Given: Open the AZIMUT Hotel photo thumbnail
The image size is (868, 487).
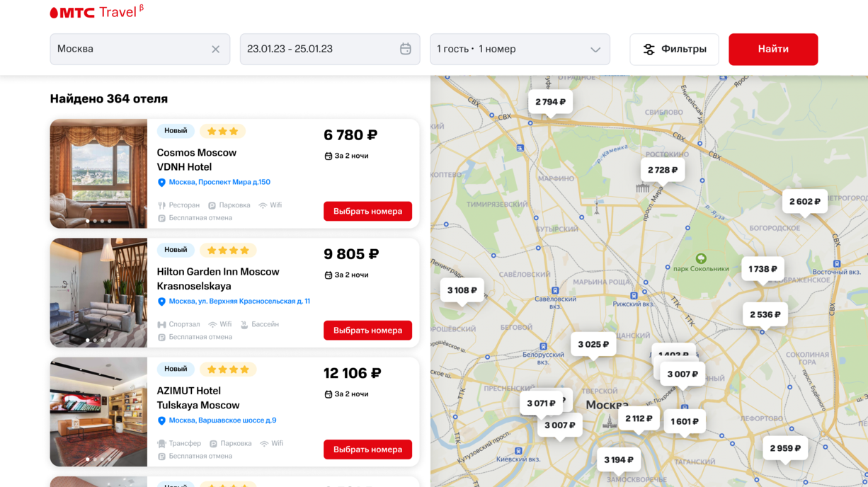Looking at the screenshot, I should pyautogui.click(x=98, y=411).
